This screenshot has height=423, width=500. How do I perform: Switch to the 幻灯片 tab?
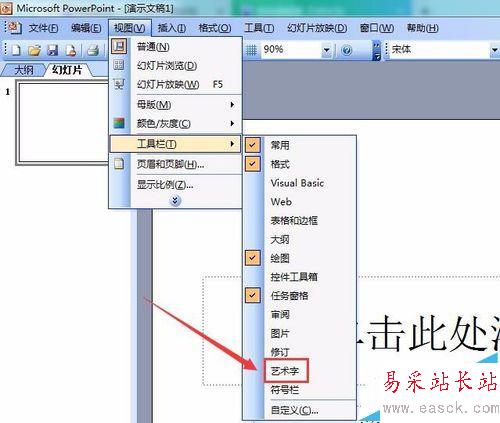[67, 70]
